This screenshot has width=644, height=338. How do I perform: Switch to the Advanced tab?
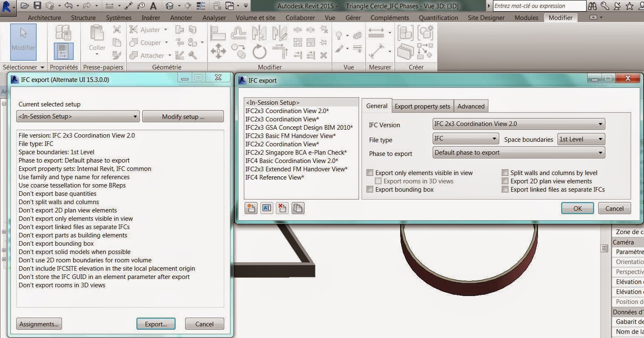point(471,106)
